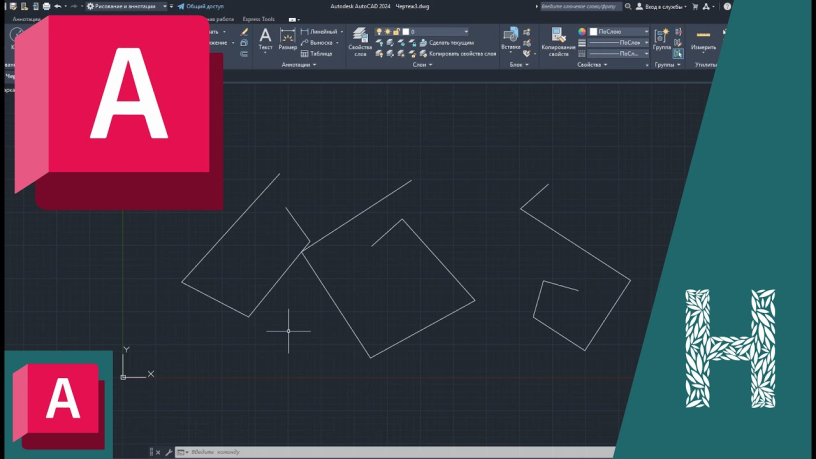Click the Линейный dimension button
Screen dimensions: 816x459
coord(321,32)
